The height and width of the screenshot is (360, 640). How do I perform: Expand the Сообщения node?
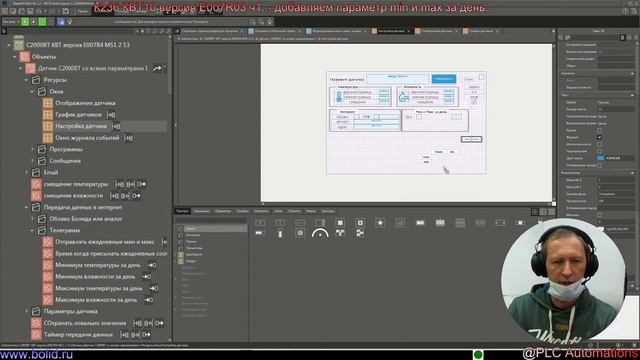point(32,161)
